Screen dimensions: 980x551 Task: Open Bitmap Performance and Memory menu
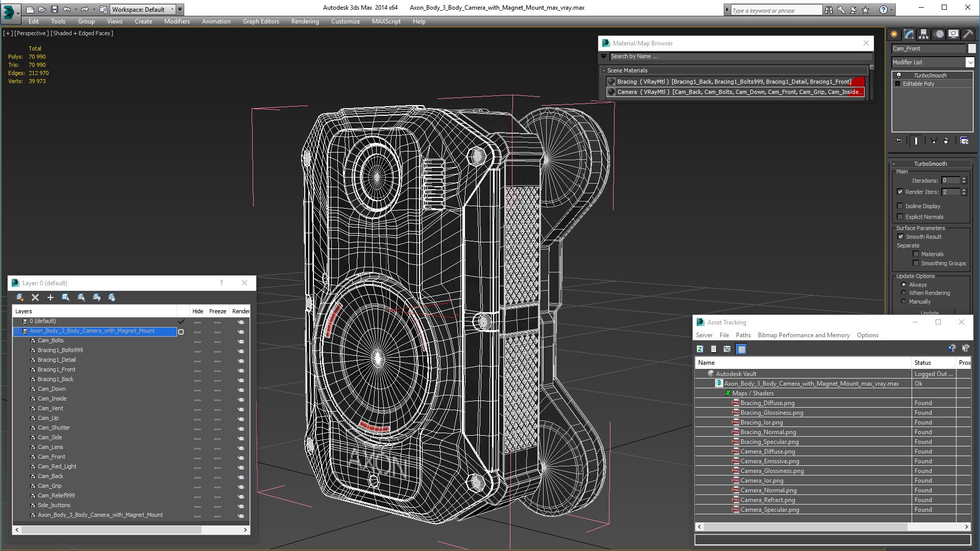coord(803,335)
